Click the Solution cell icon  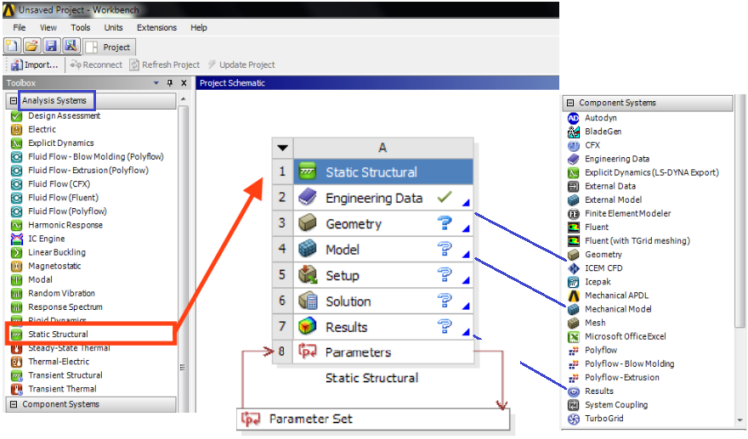click(x=308, y=301)
